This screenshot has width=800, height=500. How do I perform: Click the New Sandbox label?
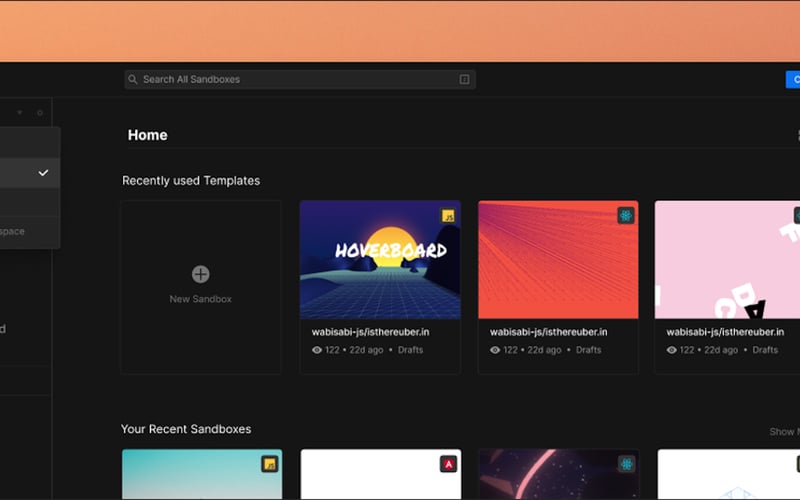tap(201, 299)
